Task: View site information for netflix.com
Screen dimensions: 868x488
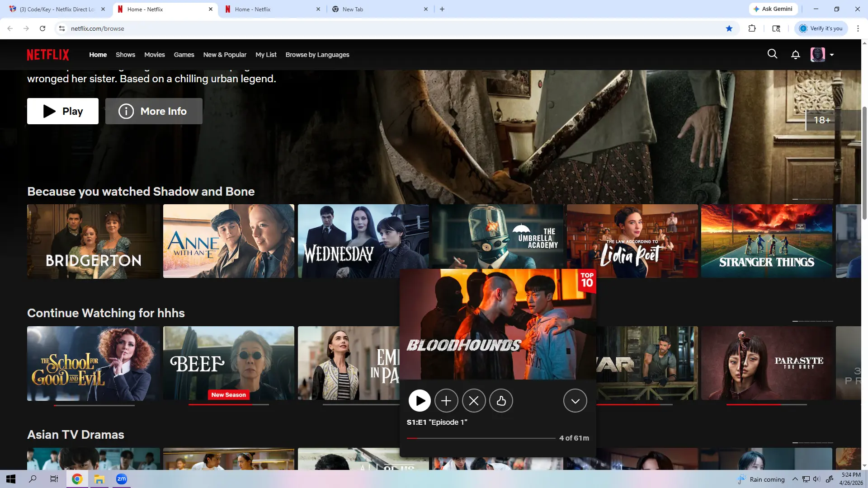Action: pos(62,28)
